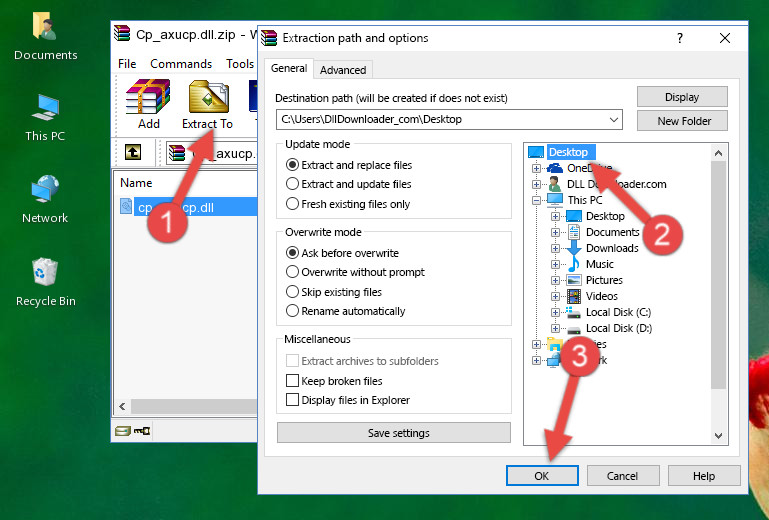Expand Desktop node under This PC

pyautogui.click(x=555, y=216)
